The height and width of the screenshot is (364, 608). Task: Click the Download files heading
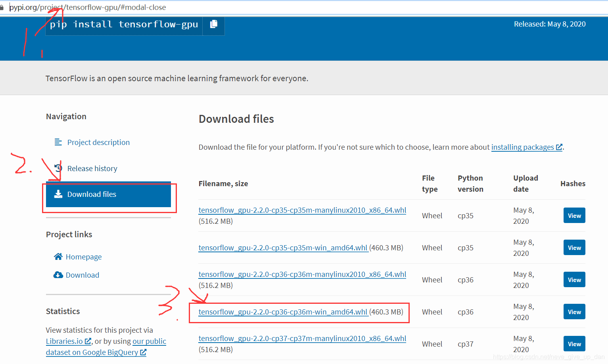(236, 119)
